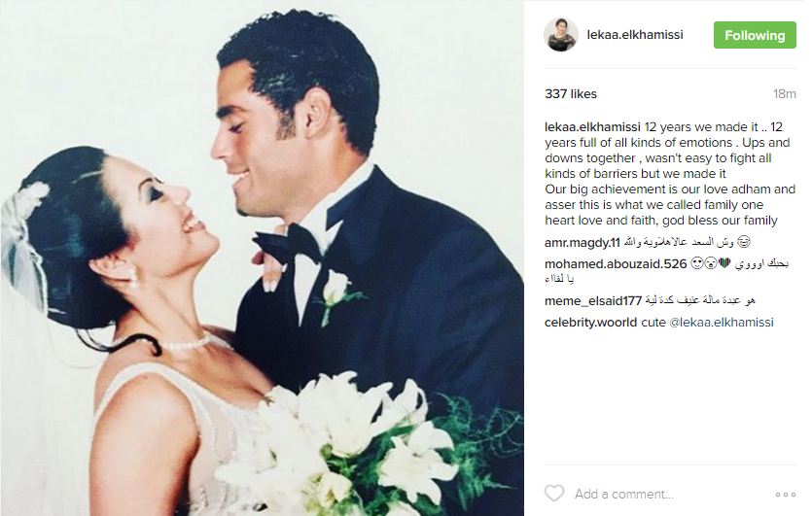
Task: Open the three-dot more options menu
Action: (x=785, y=495)
